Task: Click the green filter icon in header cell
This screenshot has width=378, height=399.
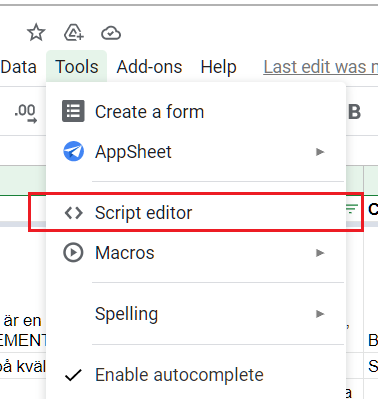Action: [x=351, y=209]
